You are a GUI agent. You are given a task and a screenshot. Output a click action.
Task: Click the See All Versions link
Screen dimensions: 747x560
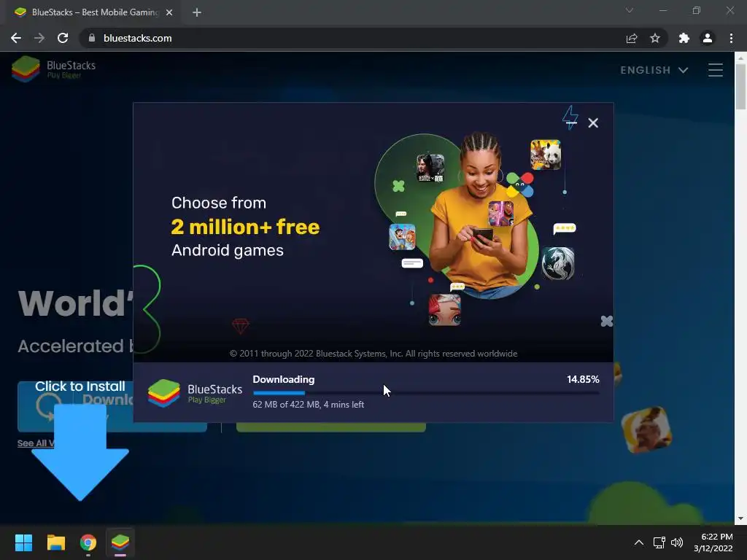36,443
